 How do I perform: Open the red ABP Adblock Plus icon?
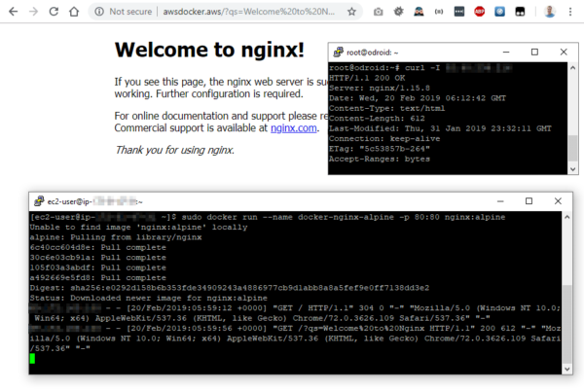pyautogui.click(x=479, y=12)
